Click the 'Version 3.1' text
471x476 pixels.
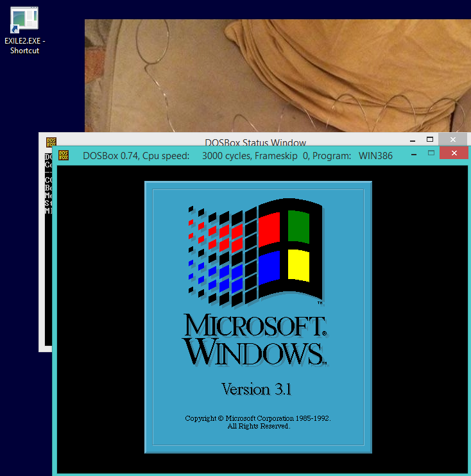coord(256,389)
